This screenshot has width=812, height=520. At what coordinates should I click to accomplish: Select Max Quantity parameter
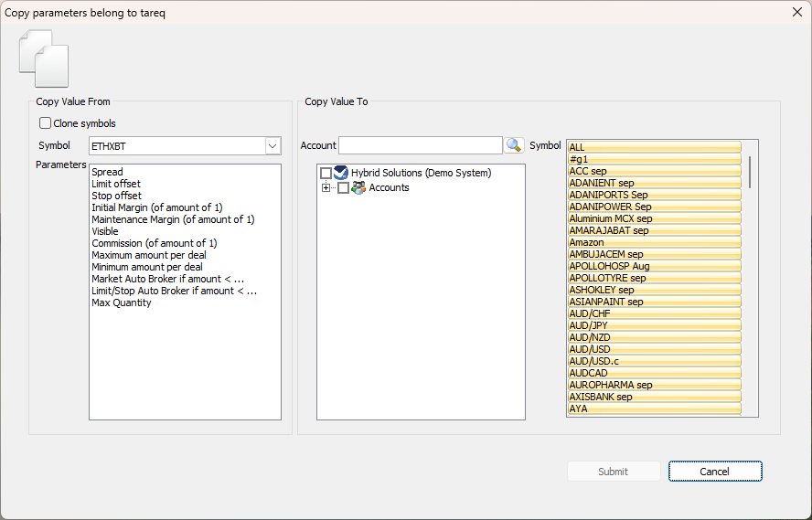click(122, 302)
